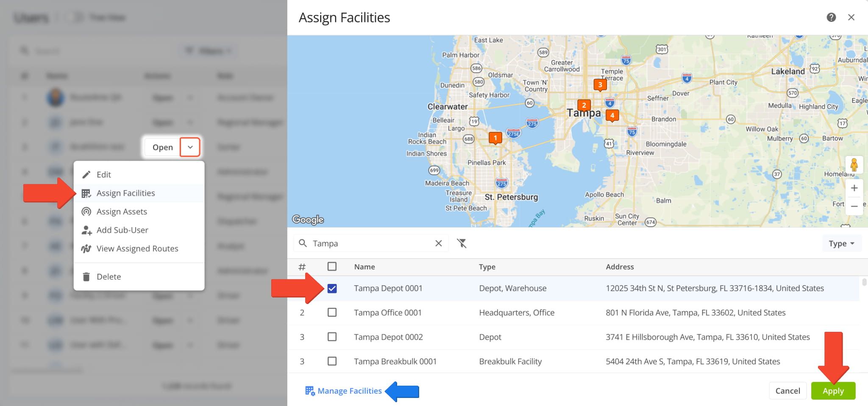Click the Tampa Office 0001 name
This screenshot has height=406, width=868.
[388, 313]
